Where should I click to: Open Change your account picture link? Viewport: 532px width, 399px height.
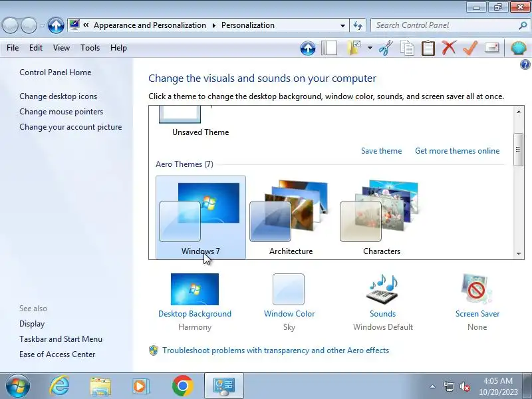(x=70, y=127)
